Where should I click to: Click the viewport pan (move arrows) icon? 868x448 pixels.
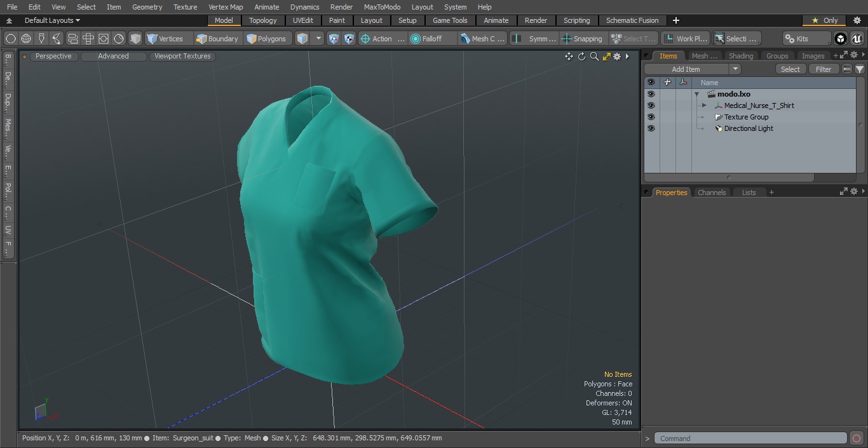point(569,57)
